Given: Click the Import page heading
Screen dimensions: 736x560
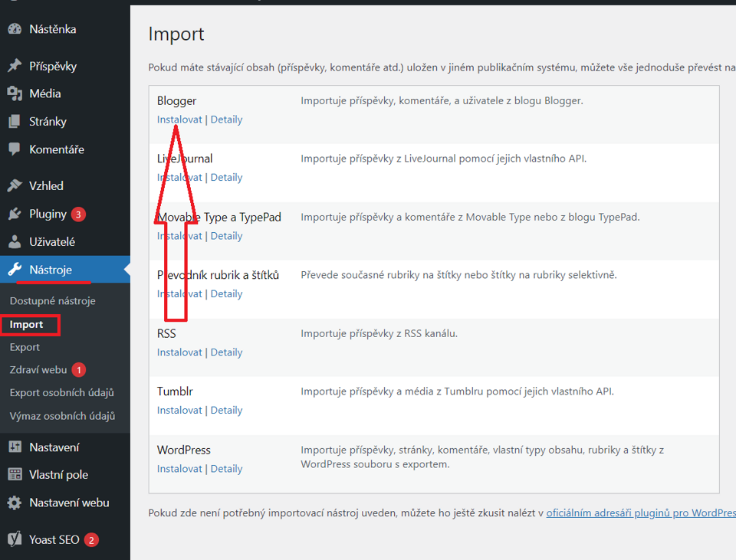Looking at the screenshot, I should [176, 34].
